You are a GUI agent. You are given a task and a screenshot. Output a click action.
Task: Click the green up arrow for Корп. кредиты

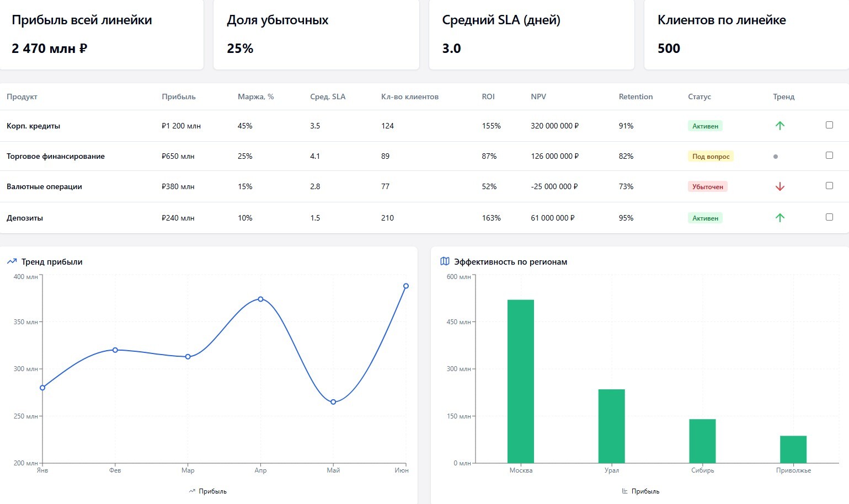click(779, 126)
